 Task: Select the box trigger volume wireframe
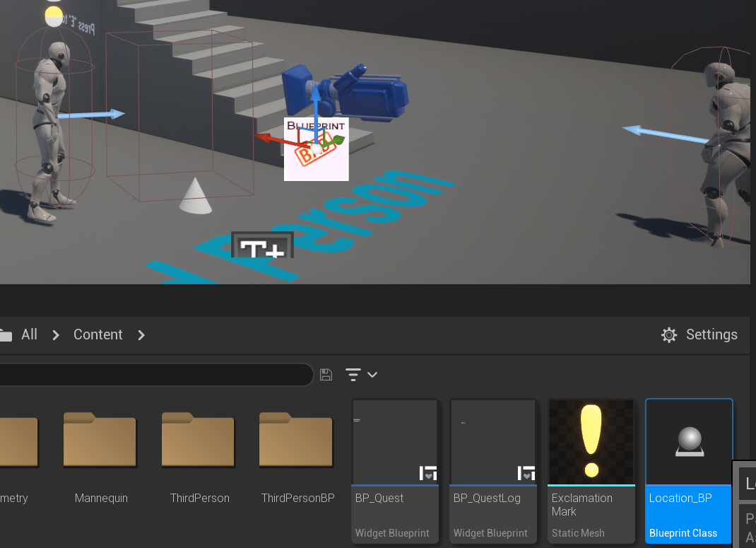179,116
